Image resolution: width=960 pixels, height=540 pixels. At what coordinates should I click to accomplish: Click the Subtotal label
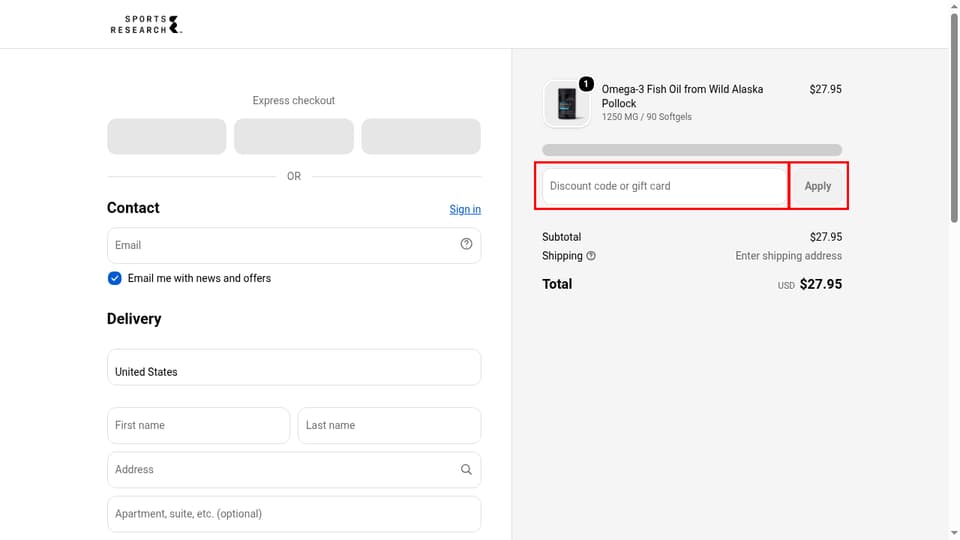click(561, 237)
